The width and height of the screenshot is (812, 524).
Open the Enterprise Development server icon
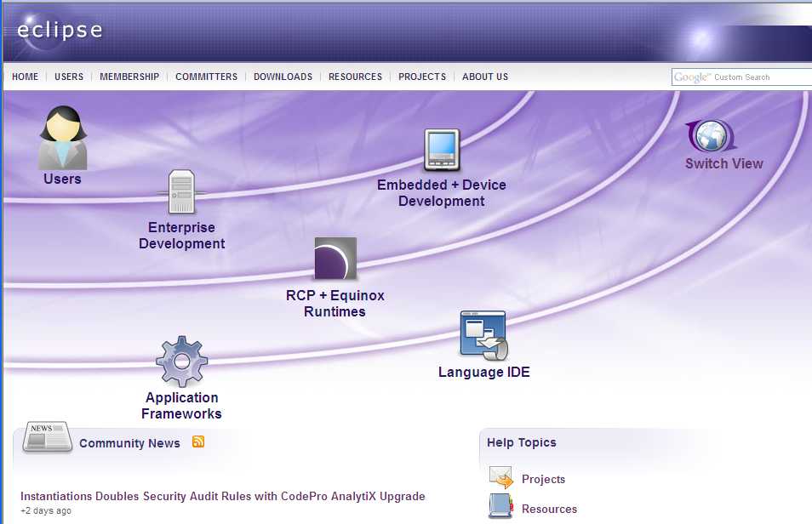point(182,192)
